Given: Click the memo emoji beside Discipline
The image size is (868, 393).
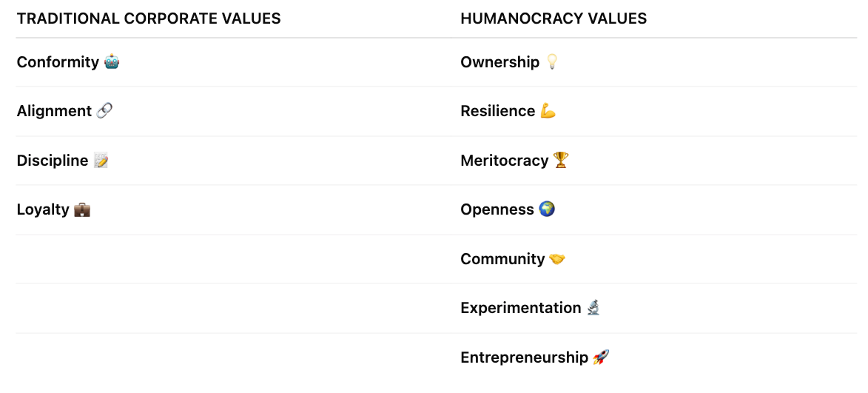Looking at the screenshot, I should [101, 161].
